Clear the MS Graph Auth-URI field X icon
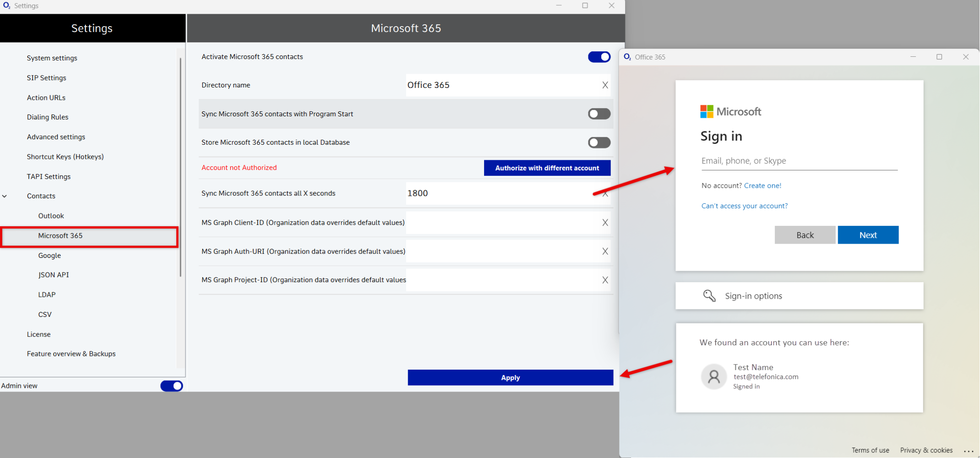This screenshot has height=458, width=980. [605, 251]
